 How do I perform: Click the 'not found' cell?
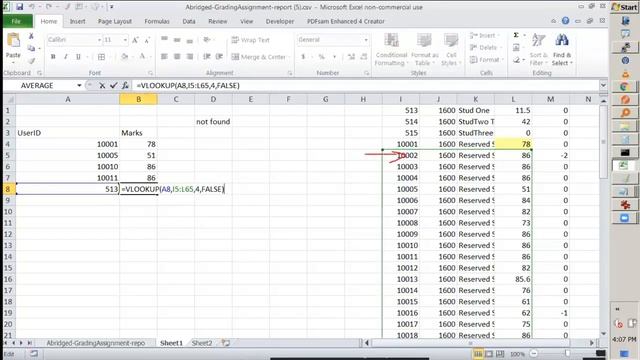click(213, 122)
